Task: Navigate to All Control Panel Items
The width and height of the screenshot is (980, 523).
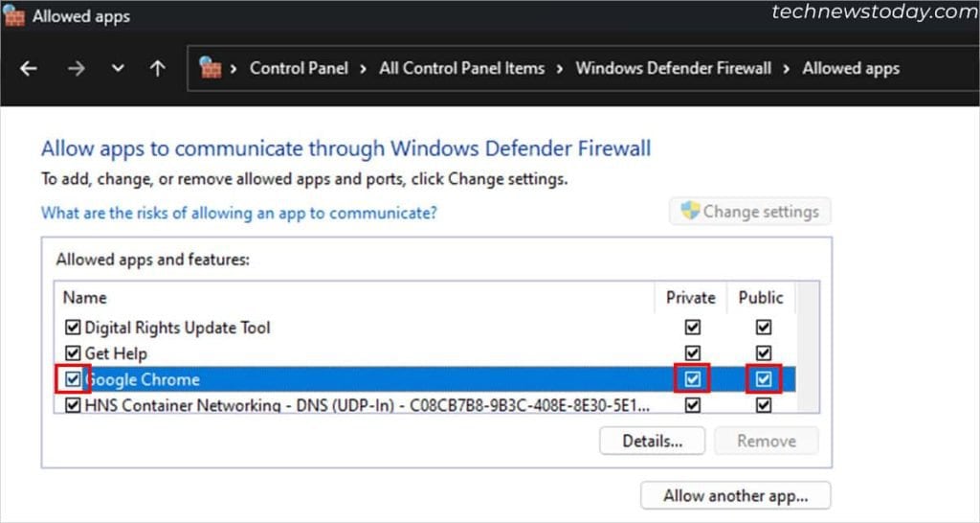Action: click(461, 69)
